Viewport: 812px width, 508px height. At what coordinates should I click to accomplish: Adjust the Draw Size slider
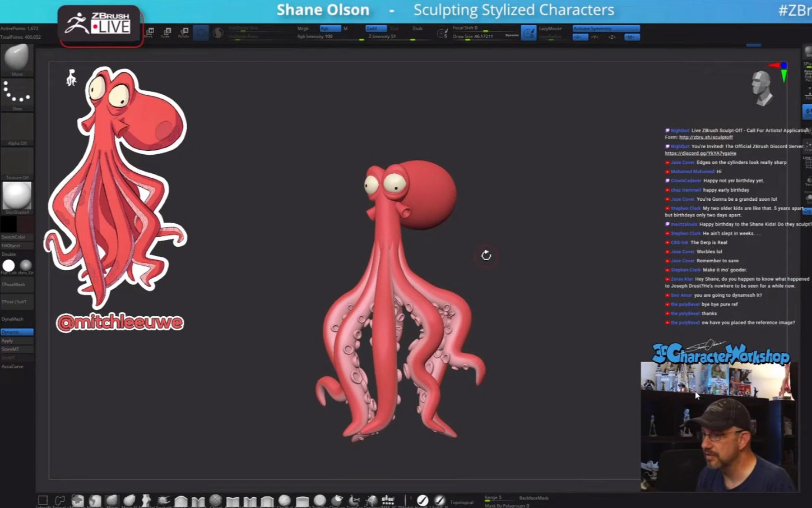[477, 37]
